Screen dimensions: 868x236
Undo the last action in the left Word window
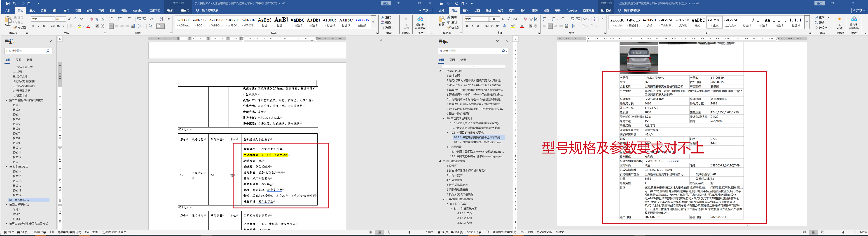click(x=14, y=3)
